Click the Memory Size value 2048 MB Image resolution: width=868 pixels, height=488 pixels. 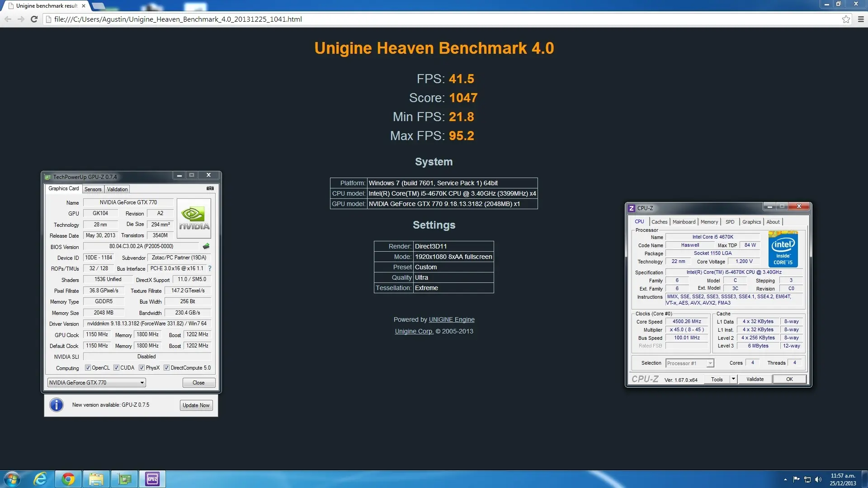point(104,313)
